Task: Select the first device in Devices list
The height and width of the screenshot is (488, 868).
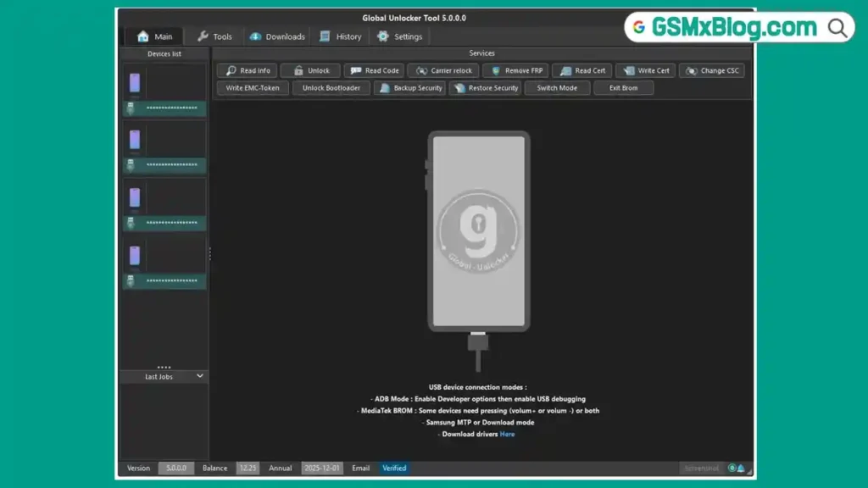Action: [x=164, y=90]
